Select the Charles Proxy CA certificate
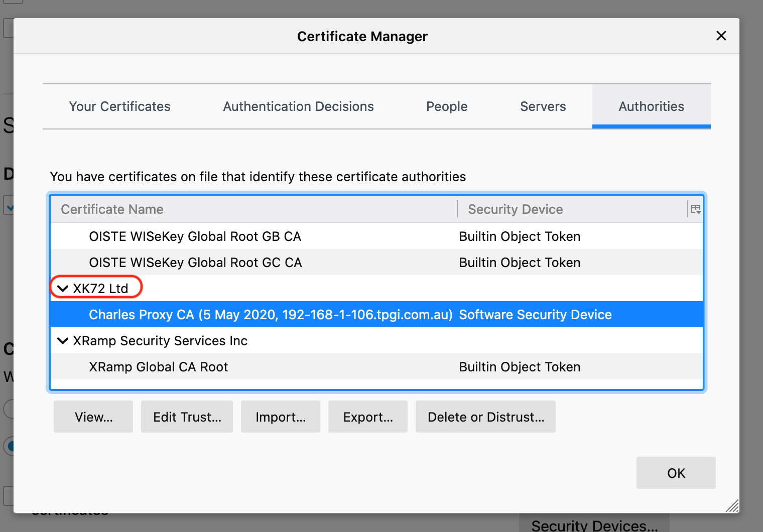The height and width of the screenshot is (532, 763). [271, 315]
